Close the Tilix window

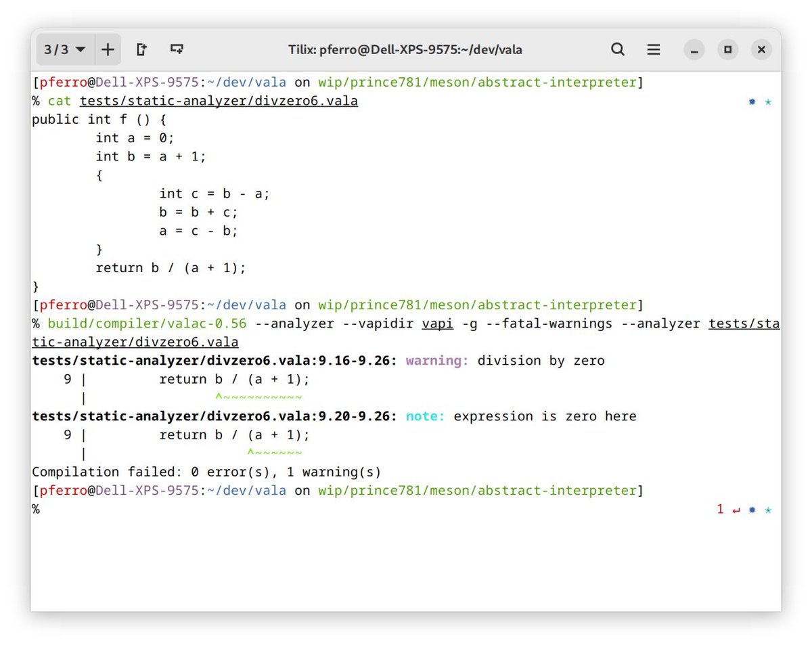tap(761, 49)
